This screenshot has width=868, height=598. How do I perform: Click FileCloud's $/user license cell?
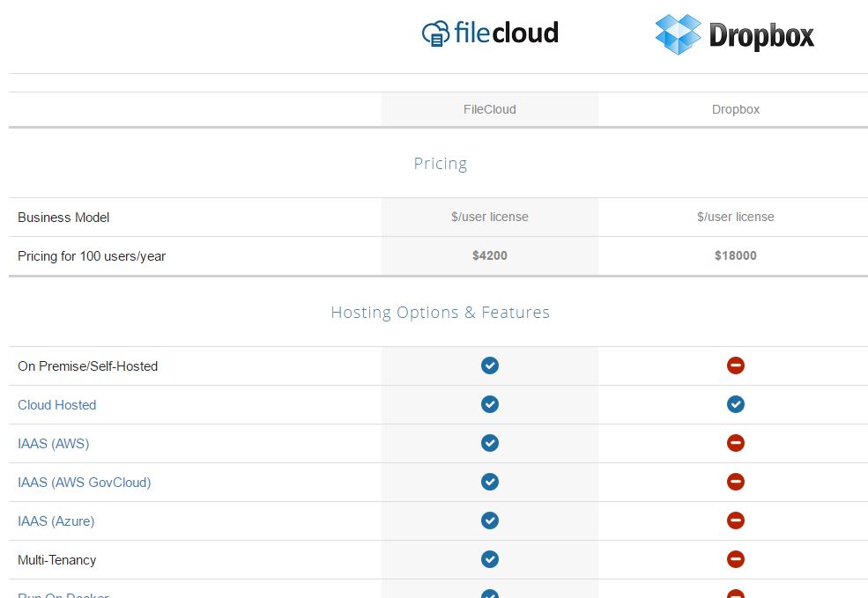tap(490, 217)
